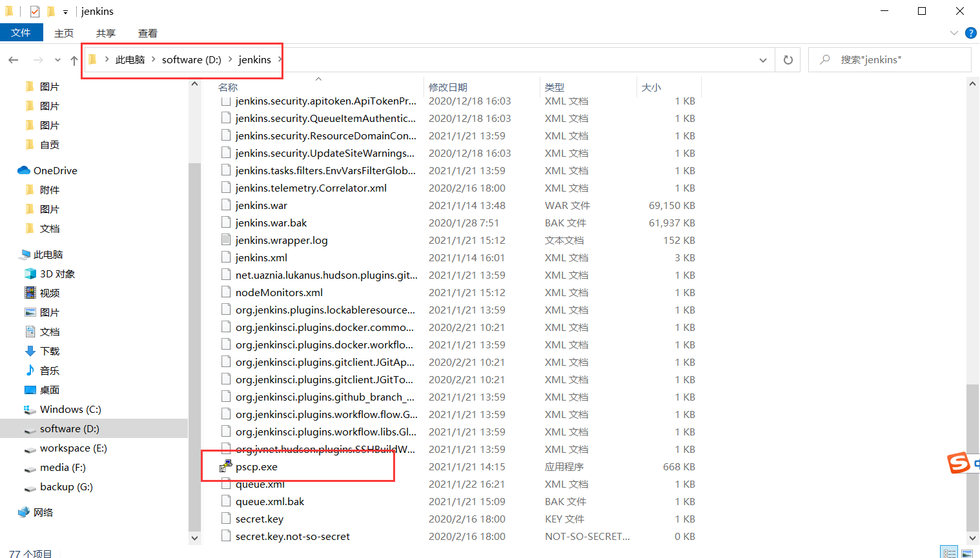Open the Help question mark icon
Image resolution: width=980 pixels, height=558 pixels.
point(970,33)
